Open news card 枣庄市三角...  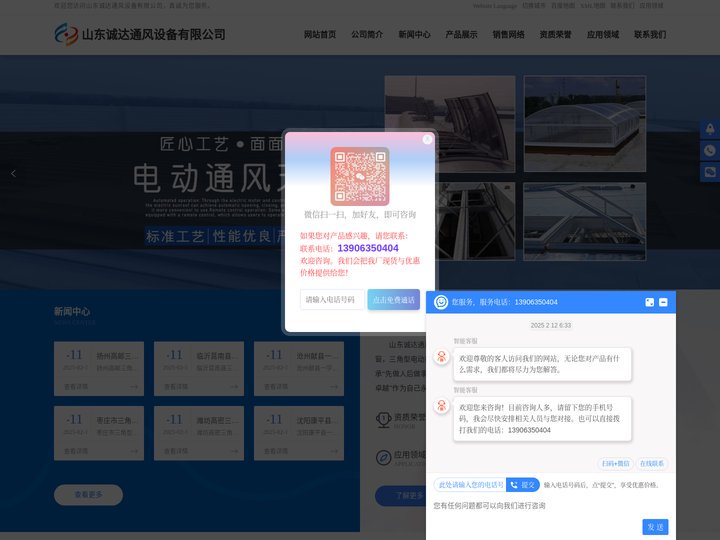click(x=99, y=433)
